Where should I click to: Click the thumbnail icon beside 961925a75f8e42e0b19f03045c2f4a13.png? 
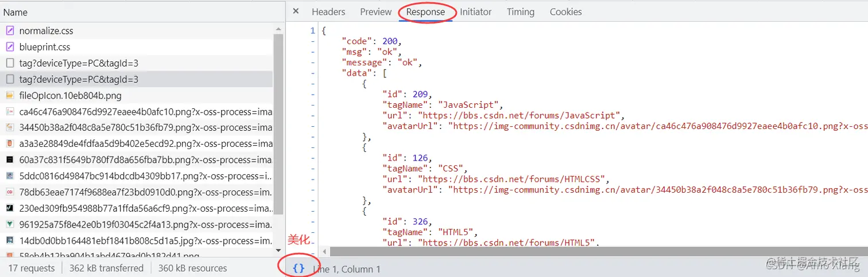click(x=10, y=224)
